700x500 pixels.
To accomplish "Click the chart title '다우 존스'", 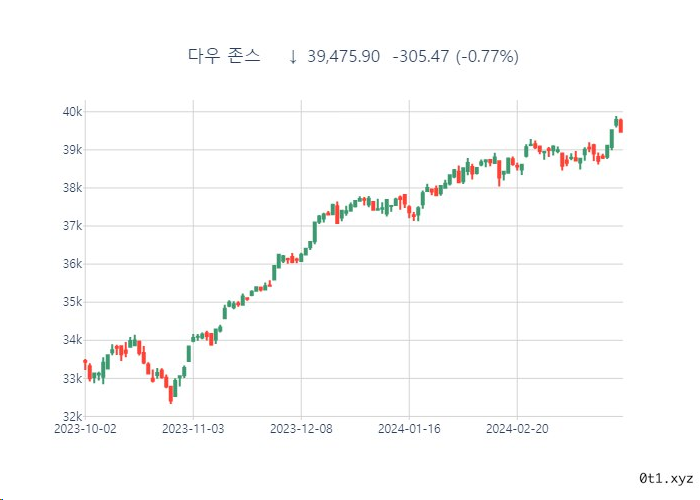I will click(224, 56).
